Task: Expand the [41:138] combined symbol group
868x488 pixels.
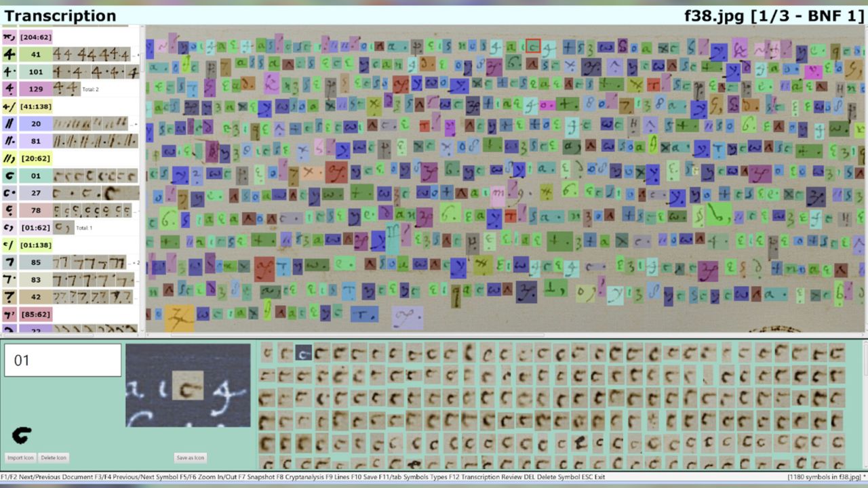Action: coord(37,106)
